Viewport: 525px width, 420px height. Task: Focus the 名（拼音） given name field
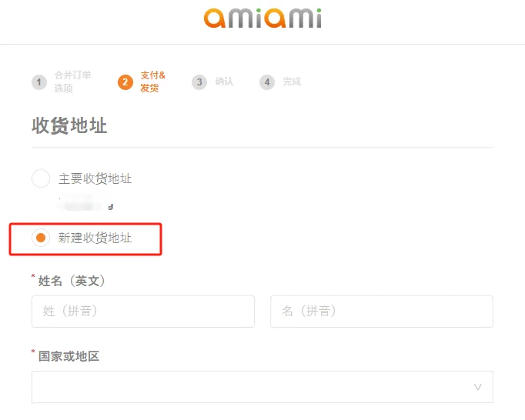[x=382, y=312]
